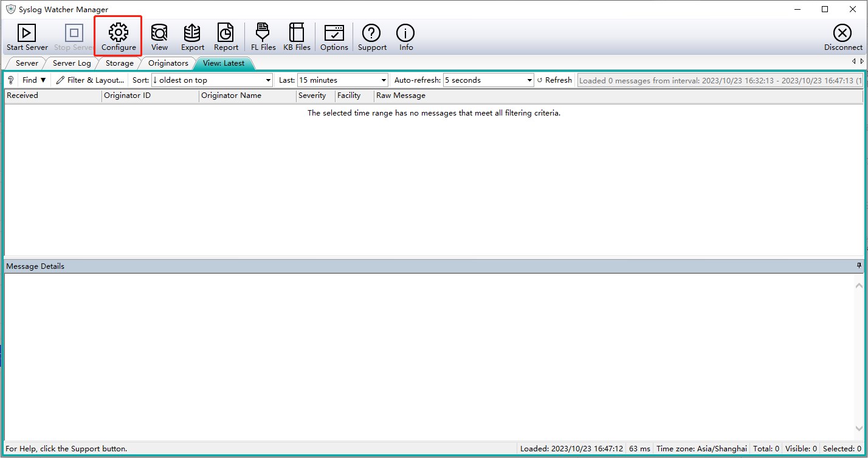Screen dimensions: 868x458
Task: Click the Raw Message column header
Action: [618, 95]
